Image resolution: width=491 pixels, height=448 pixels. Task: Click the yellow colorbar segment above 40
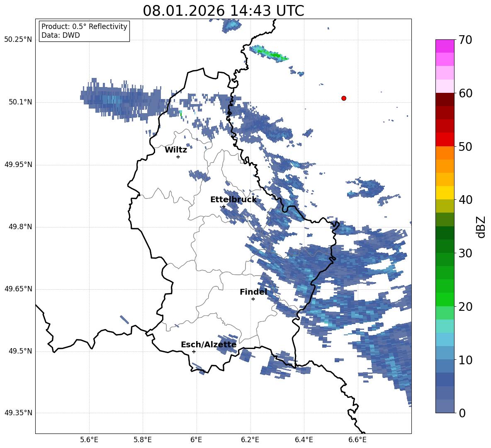click(445, 193)
